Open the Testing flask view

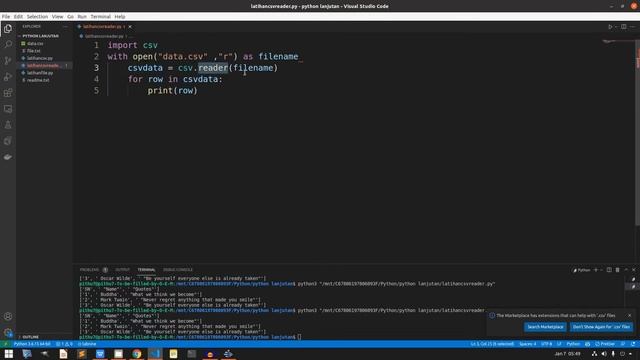tap(8, 125)
